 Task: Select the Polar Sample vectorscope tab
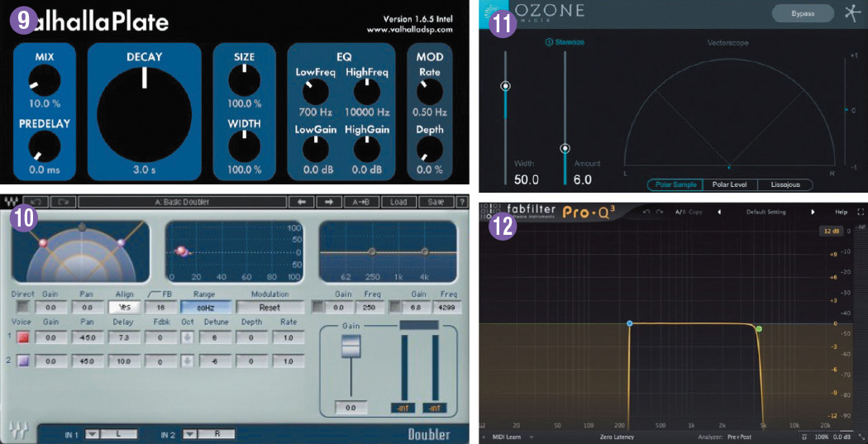coord(675,184)
